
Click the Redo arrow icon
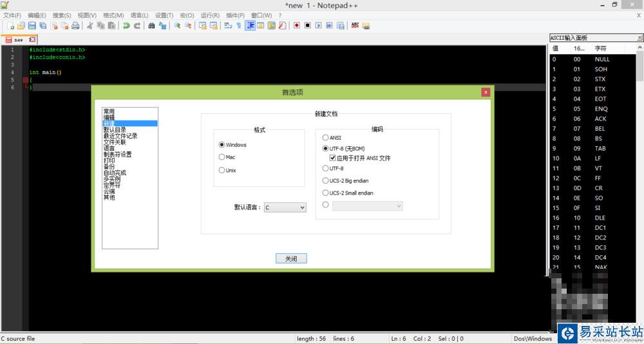[137, 26]
